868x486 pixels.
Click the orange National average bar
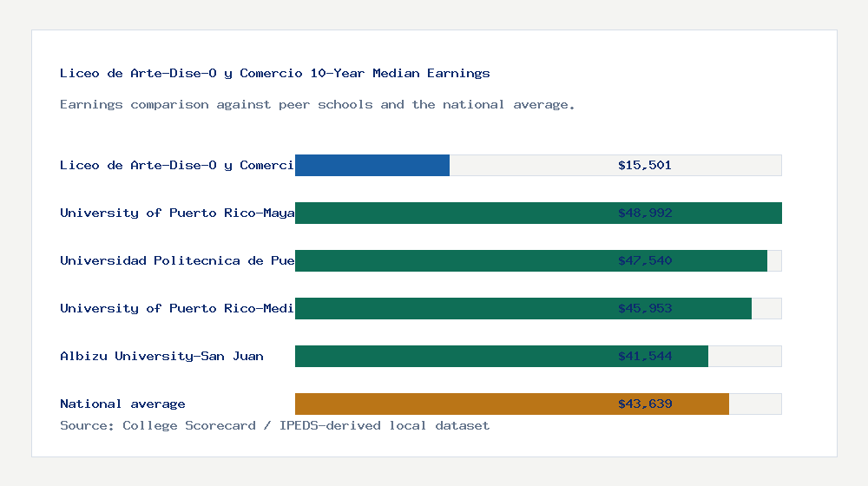tap(512, 404)
